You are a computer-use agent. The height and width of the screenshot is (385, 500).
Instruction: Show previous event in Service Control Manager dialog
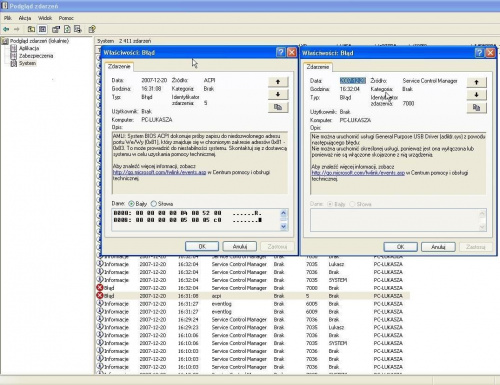pos(476,82)
